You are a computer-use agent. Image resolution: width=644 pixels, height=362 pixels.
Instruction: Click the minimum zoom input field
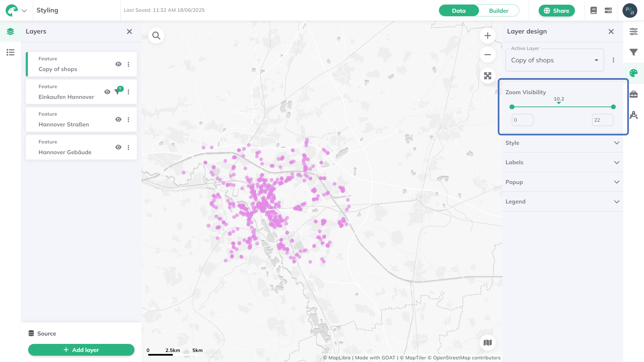522,120
